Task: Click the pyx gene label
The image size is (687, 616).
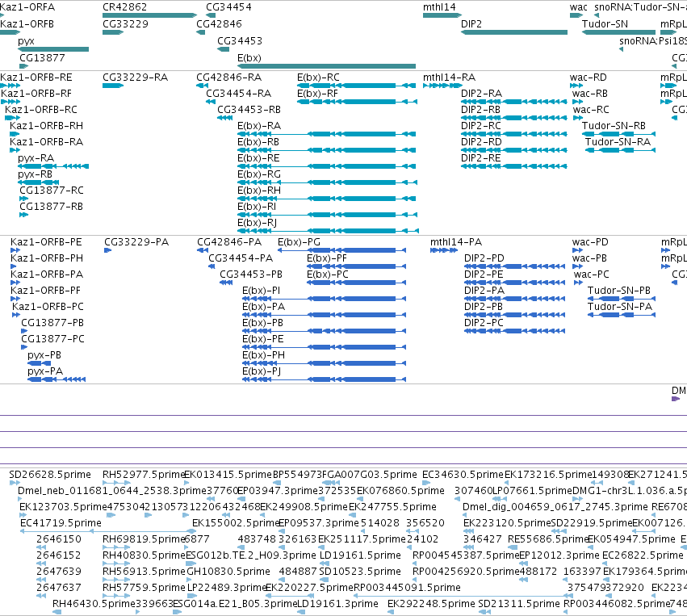Action: pos(26,41)
